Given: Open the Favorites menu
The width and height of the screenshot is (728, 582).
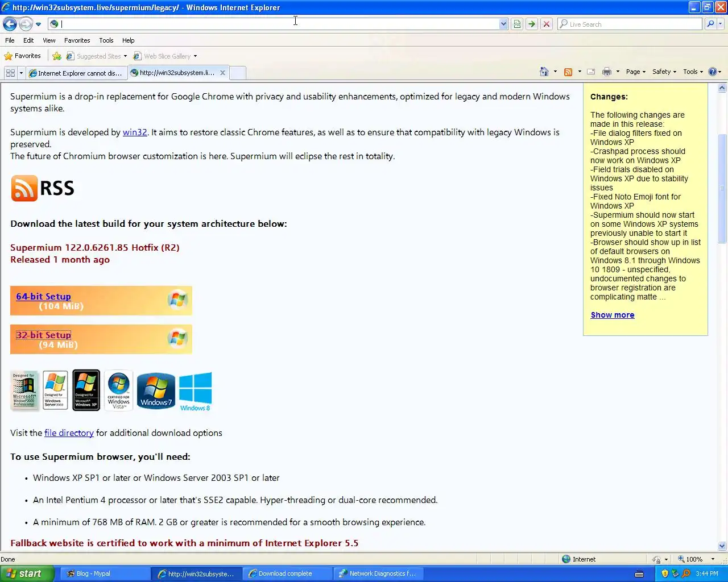Looking at the screenshot, I should pyautogui.click(x=77, y=40).
